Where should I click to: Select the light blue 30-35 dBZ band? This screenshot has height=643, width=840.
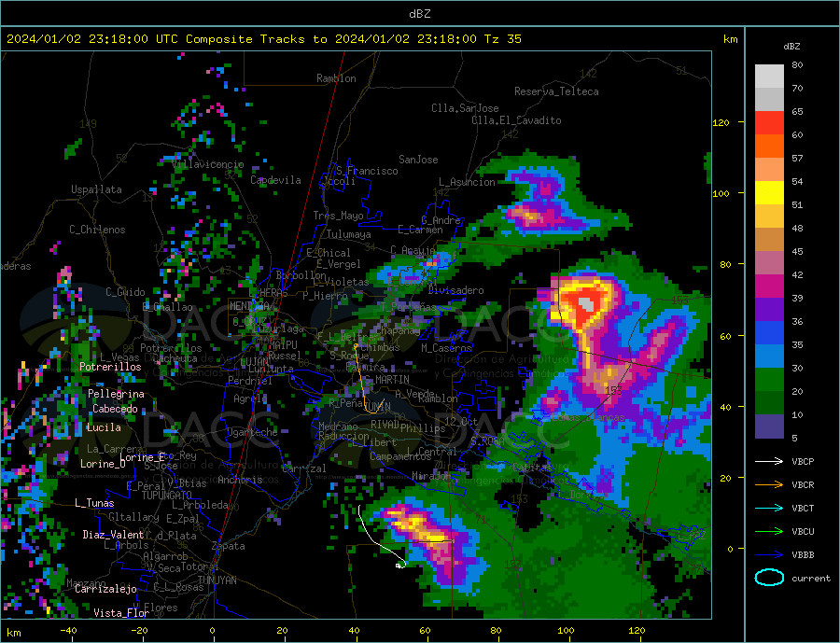(769, 356)
